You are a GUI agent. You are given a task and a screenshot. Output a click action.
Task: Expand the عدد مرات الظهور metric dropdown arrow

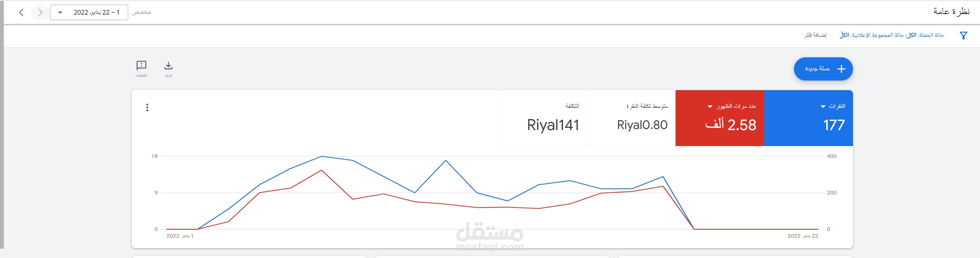710,107
